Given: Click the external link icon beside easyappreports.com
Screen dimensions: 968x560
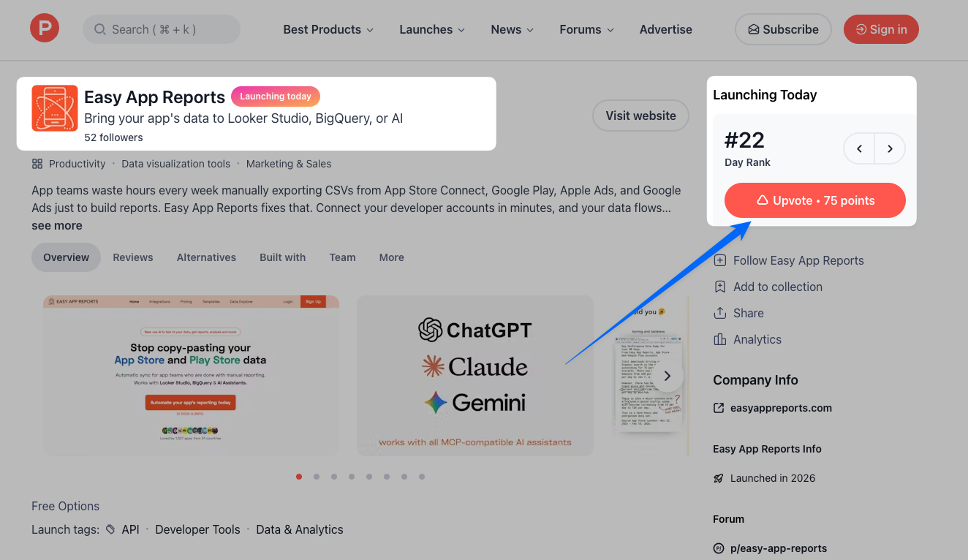Looking at the screenshot, I should pos(719,408).
